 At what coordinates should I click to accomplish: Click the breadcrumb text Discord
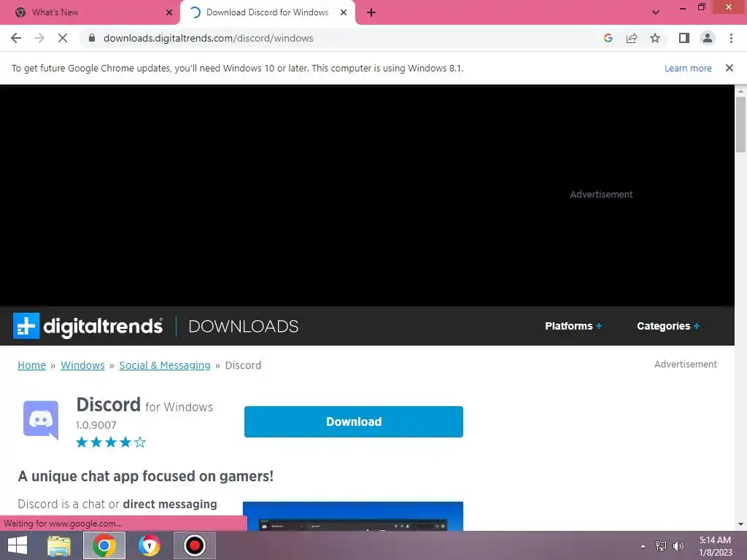243,365
